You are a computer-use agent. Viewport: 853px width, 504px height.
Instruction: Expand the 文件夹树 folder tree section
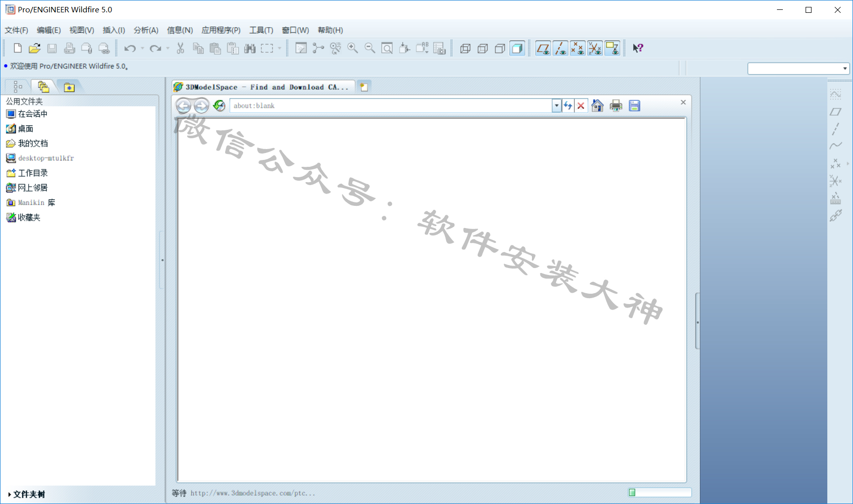[27, 494]
